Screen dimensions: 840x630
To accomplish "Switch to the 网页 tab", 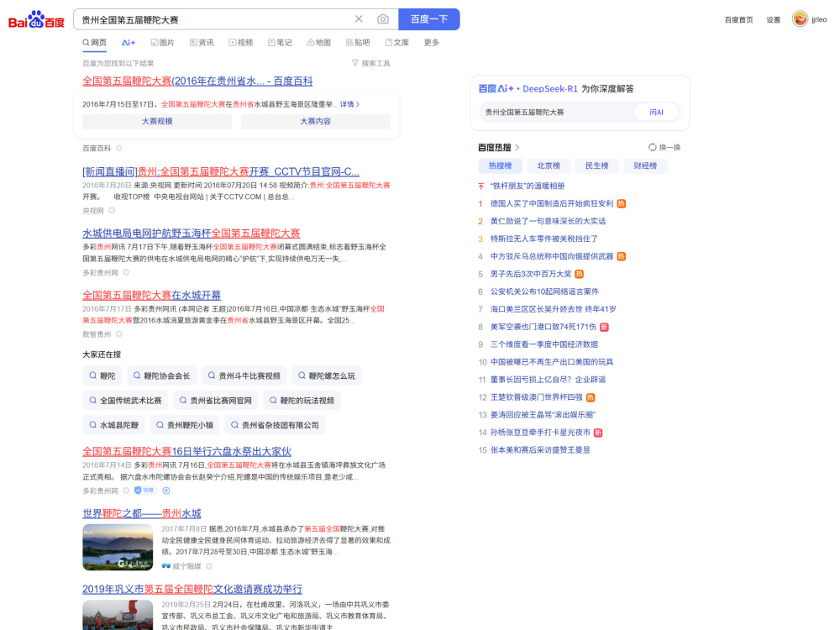I will (94, 42).
